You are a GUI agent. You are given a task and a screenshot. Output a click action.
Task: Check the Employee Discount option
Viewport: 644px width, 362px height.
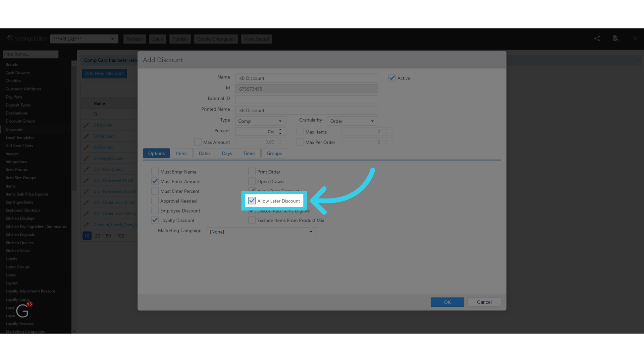pyautogui.click(x=155, y=210)
